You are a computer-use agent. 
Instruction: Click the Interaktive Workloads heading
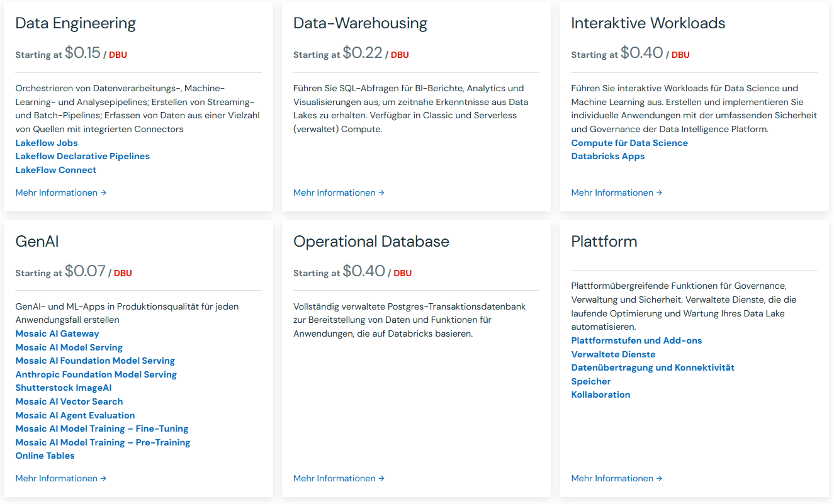(648, 23)
